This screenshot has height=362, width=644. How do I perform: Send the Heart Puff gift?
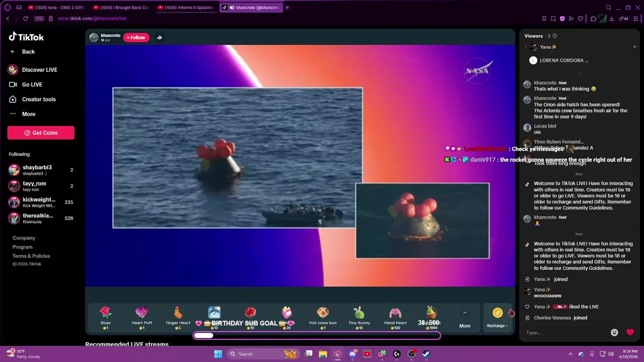(x=141, y=318)
